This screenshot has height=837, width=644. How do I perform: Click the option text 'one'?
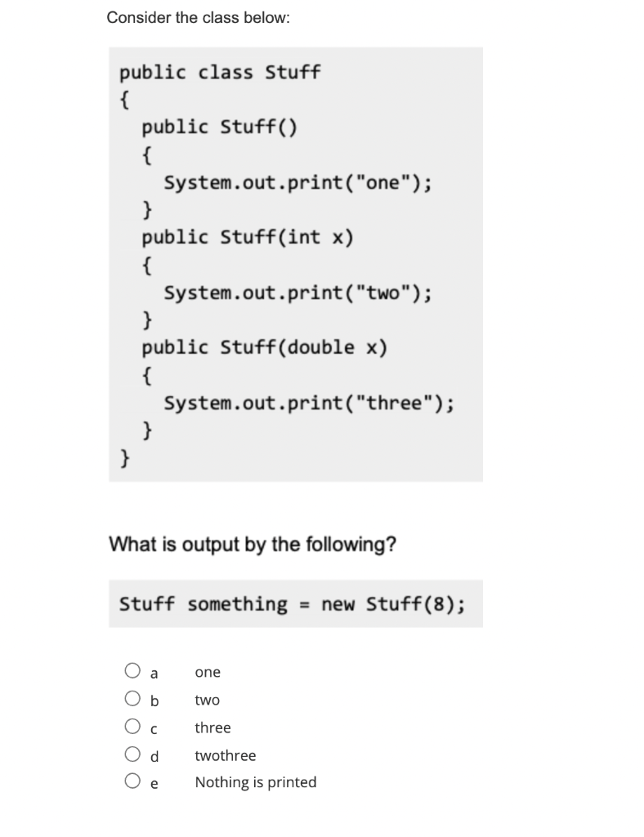point(207,671)
